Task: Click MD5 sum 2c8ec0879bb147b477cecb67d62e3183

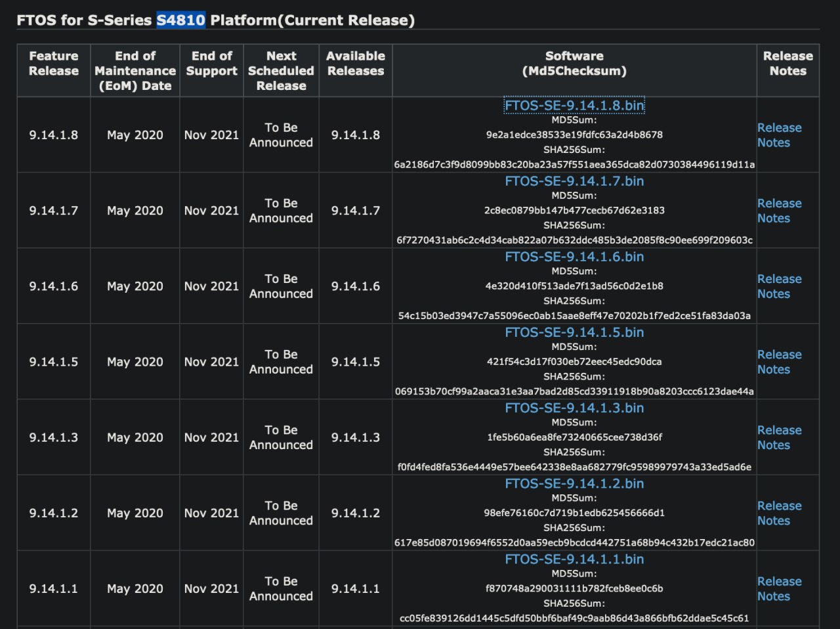Action: pos(574,210)
